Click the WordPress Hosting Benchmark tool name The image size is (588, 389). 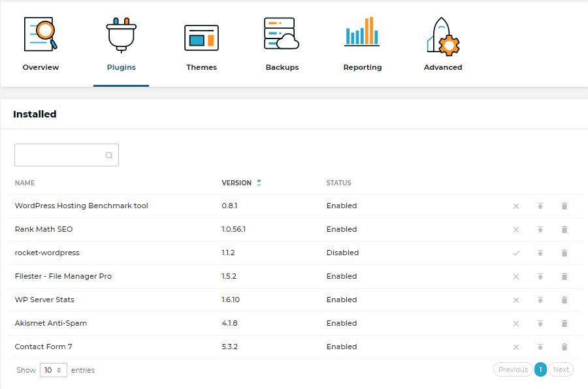[x=82, y=206]
